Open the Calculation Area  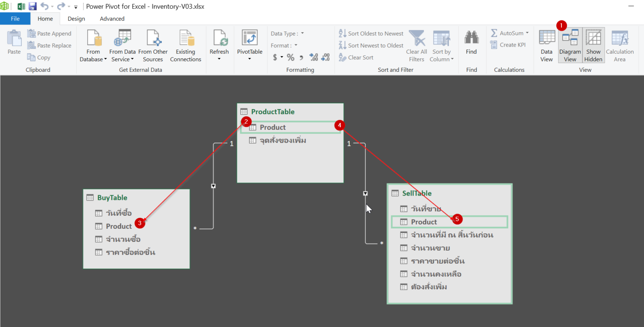coord(620,45)
